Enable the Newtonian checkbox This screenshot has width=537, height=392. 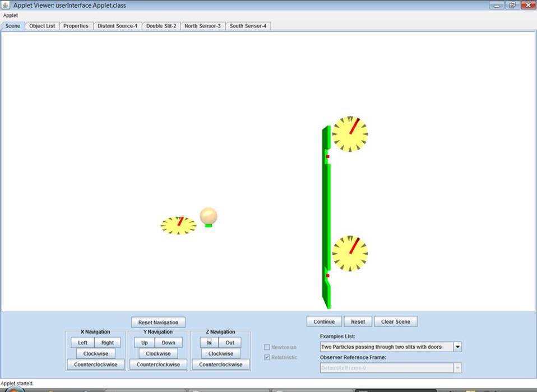pyautogui.click(x=267, y=347)
